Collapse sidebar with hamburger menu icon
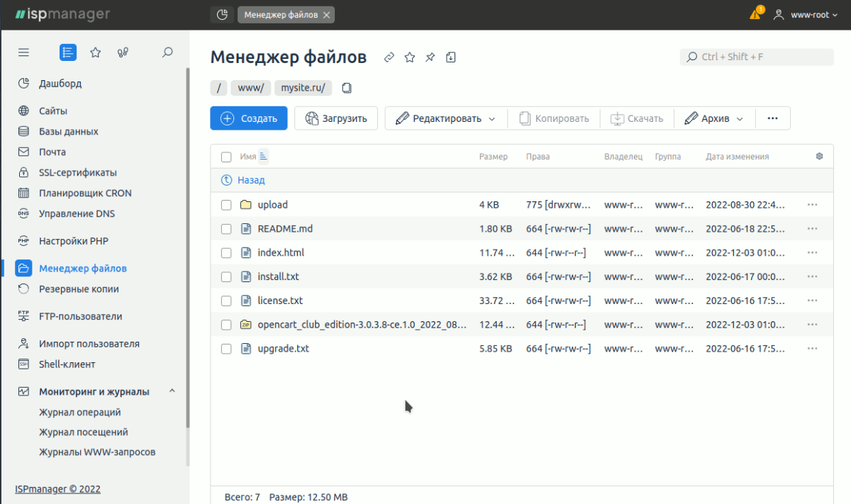The image size is (851, 504). pos(23,52)
